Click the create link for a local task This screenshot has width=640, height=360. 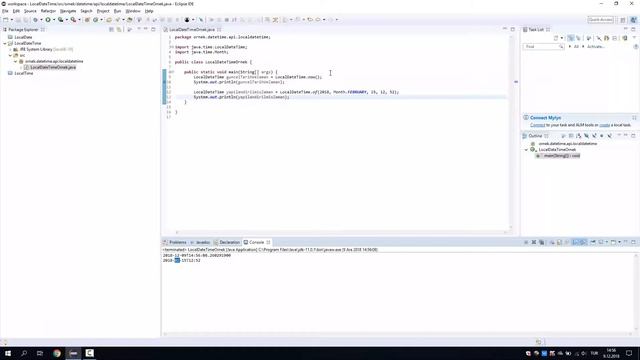tap(605, 125)
